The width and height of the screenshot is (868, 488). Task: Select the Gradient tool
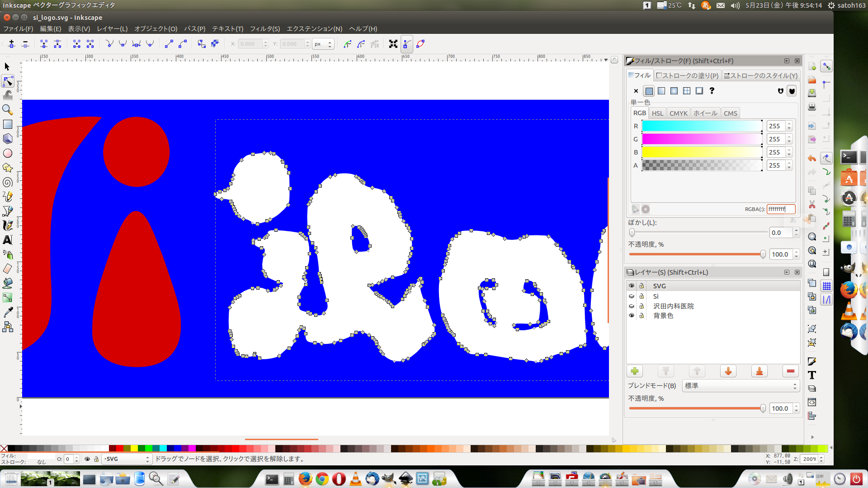pos(8,298)
